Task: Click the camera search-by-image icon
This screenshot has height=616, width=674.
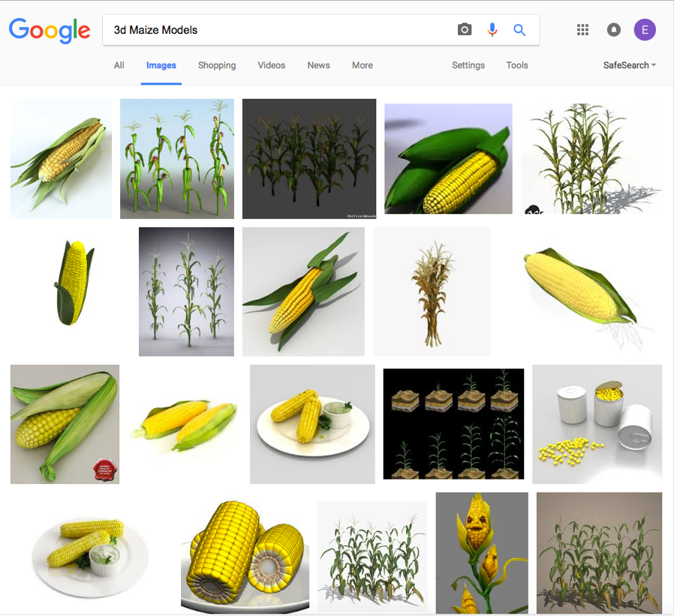Action: pos(465,30)
